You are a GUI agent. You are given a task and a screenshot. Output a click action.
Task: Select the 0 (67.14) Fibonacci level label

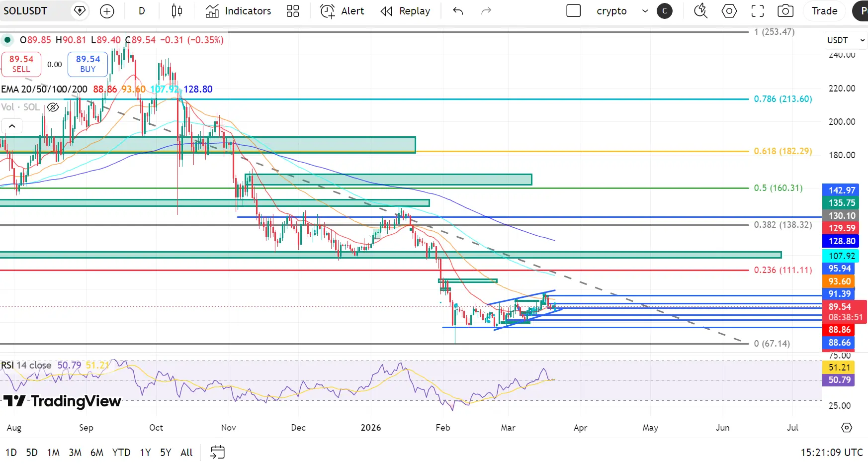pyautogui.click(x=772, y=344)
